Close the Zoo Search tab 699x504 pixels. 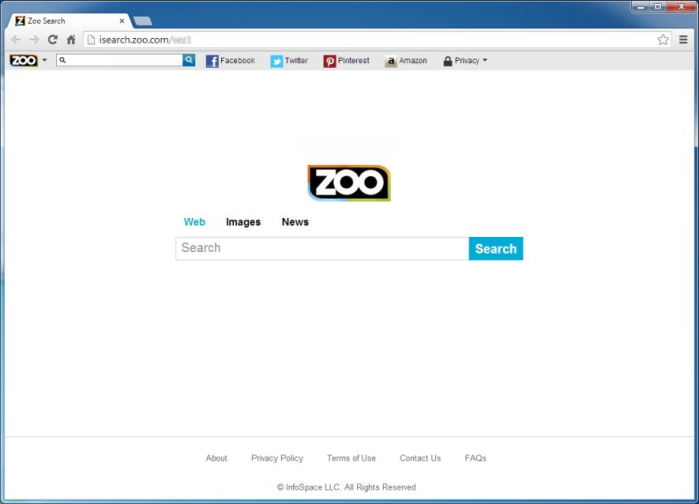(x=122, y=21)
